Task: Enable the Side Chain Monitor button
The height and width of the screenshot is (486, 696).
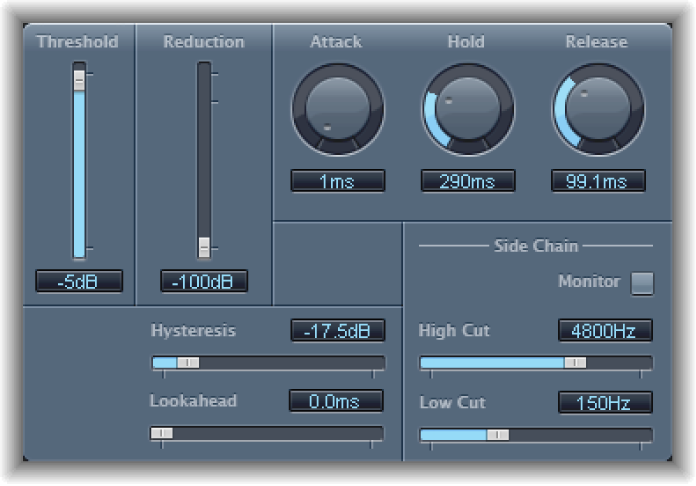Action: (x=642, y=283)
